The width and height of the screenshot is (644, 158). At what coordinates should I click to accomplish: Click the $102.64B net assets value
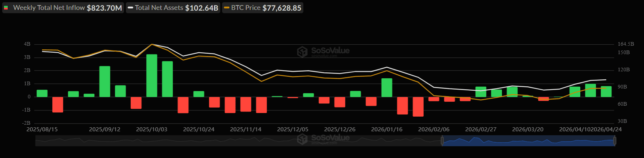point(202,8)
